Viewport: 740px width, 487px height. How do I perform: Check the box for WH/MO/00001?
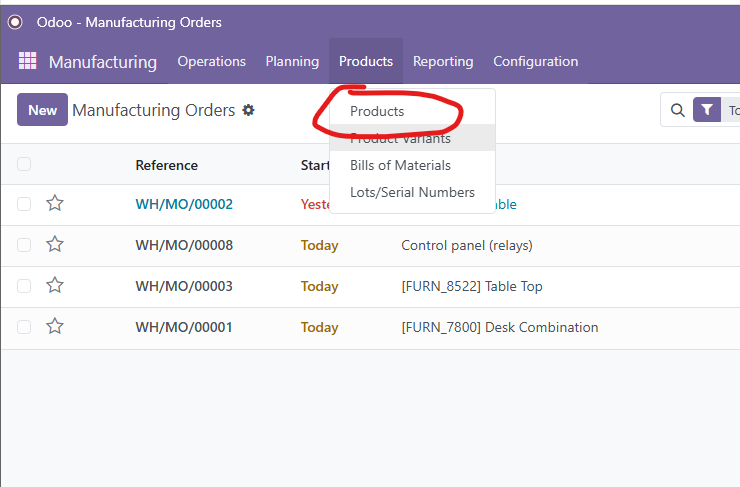pyautogui.click(x=24, y=327)
